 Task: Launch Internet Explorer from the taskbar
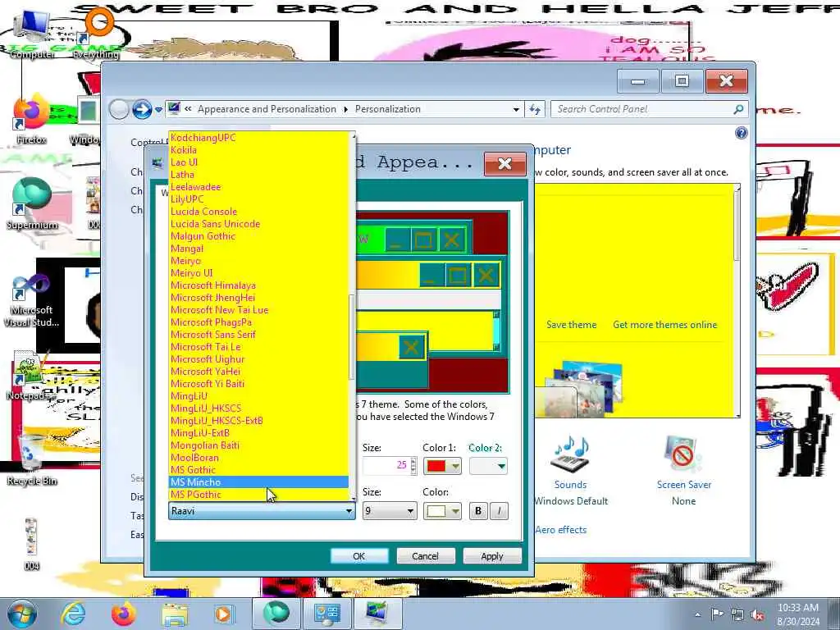pos(73,614)
